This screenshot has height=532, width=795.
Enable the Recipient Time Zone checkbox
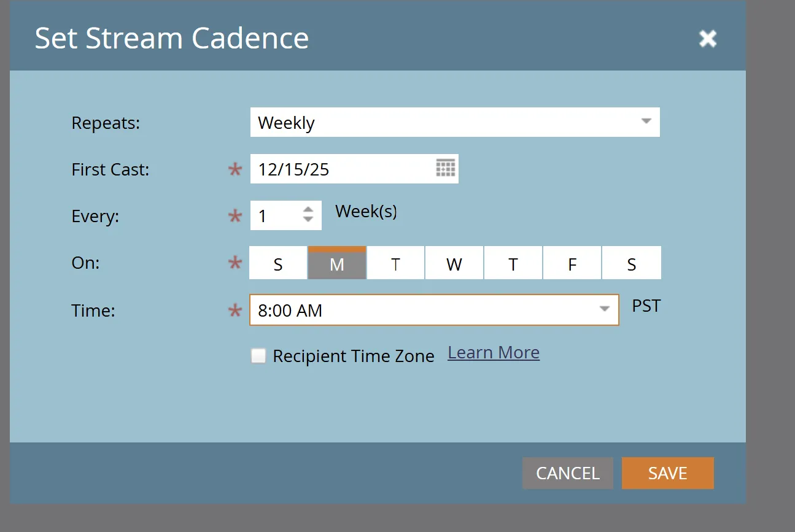point(258,356)
